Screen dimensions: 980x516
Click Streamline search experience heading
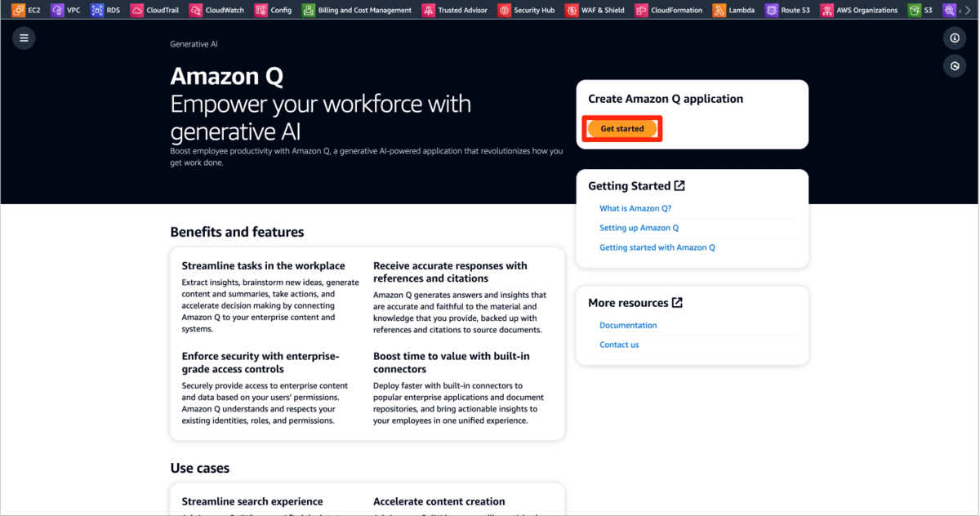tap(252, 501)
